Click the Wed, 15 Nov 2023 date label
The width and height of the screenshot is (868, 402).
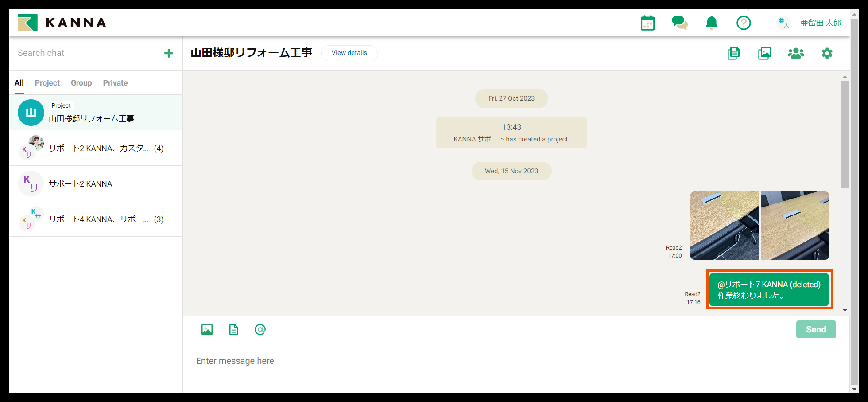click(x=511, y=171)
